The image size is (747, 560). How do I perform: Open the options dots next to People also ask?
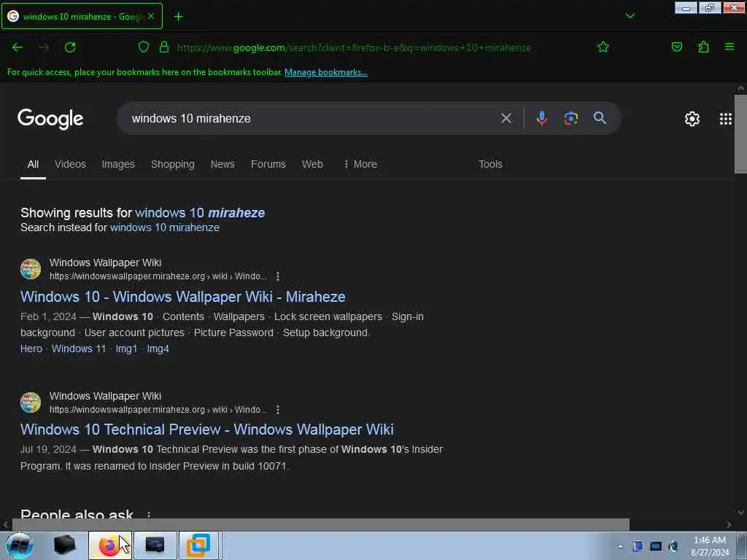[149, 515]
